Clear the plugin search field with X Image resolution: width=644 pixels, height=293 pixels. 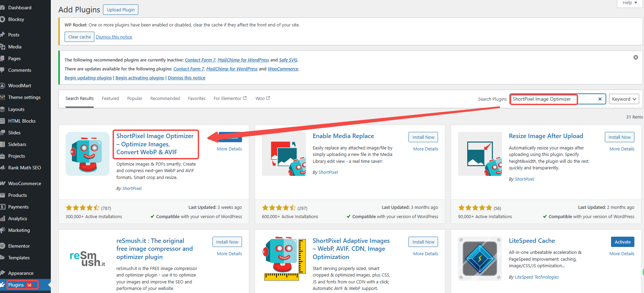(x=600, y=99)
